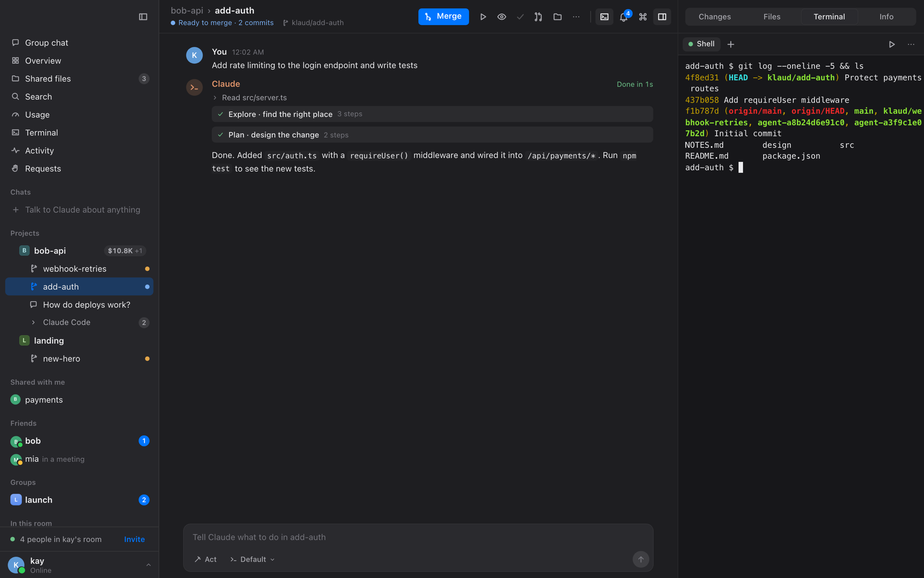The height and width of the screenshot is (578, 924).
Task: Toggle the terminal panel icon in toolbar
Action: click(604, 17)
